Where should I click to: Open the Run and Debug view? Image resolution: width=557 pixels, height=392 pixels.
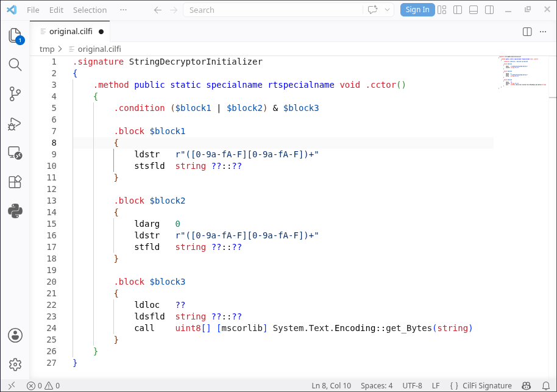click(15, 124)
